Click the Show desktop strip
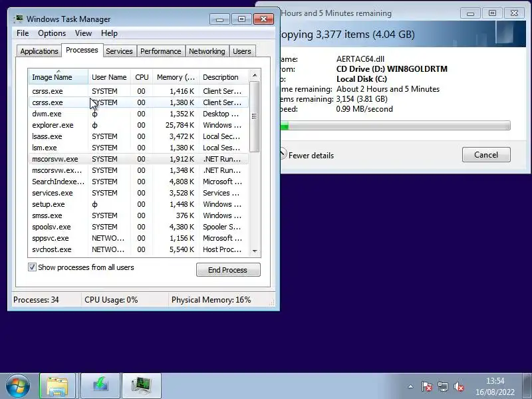 point(527,386)
